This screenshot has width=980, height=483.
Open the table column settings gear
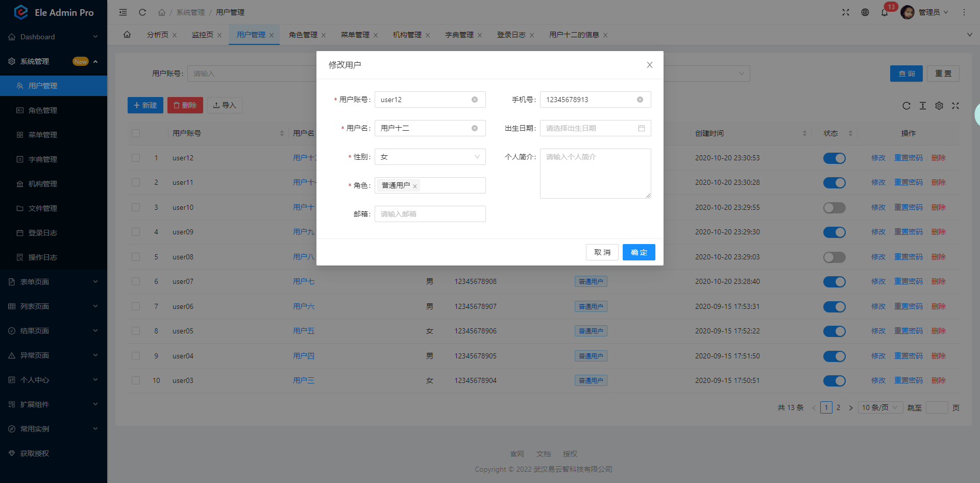point(939,106)
